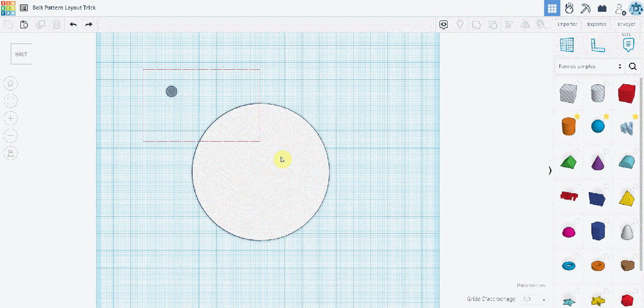Switch to Minecraft pickaxe mode

[x=586, y=9]
